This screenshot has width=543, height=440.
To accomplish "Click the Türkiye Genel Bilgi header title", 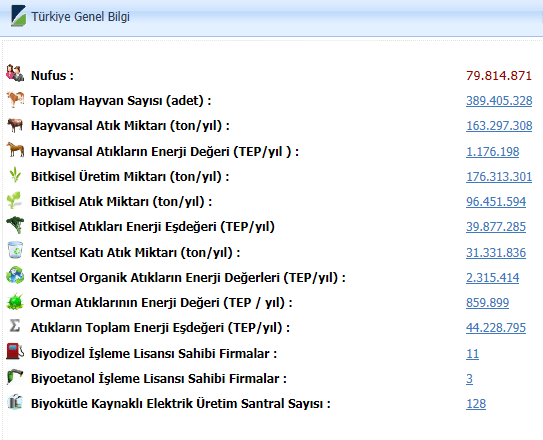I will pos(80,17).
